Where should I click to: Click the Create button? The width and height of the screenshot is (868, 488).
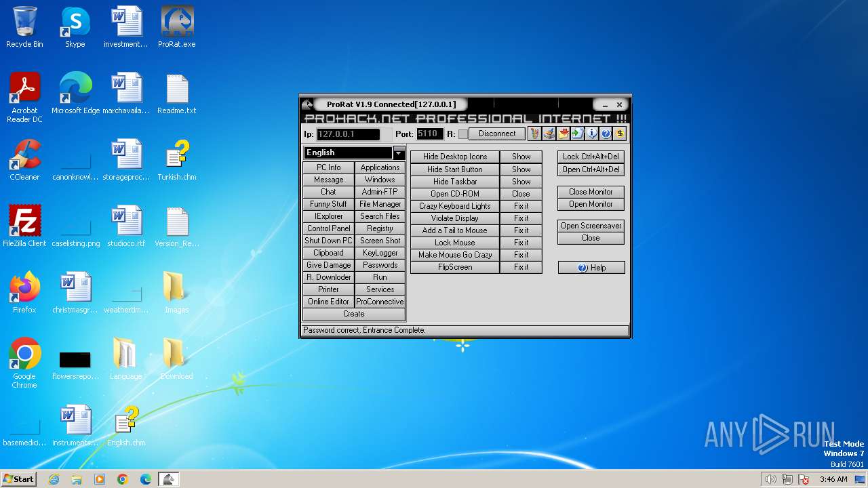pyautogui.click(x=354, y=314)
